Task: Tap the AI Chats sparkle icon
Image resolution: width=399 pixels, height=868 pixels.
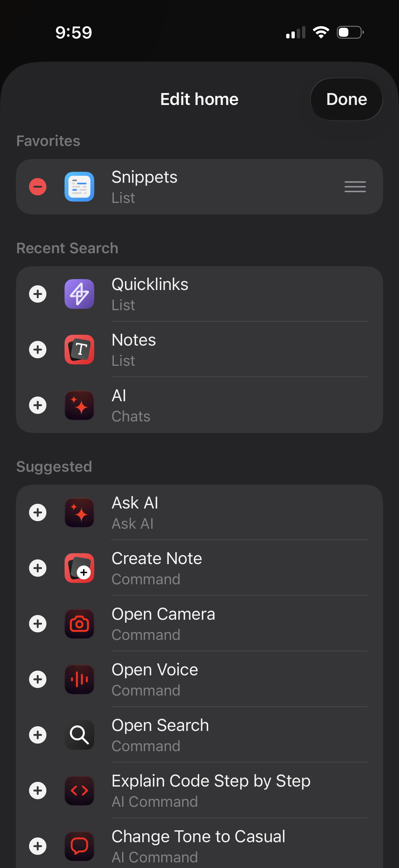Action: pyautogui.click(x=79, y=405)
